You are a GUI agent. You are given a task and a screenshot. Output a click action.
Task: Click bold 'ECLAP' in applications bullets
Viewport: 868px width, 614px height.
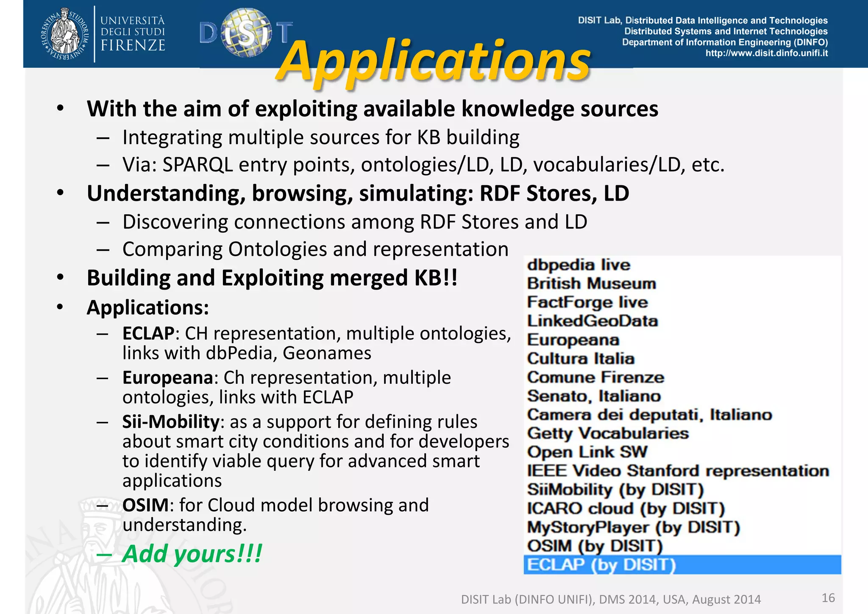(148, 333)
